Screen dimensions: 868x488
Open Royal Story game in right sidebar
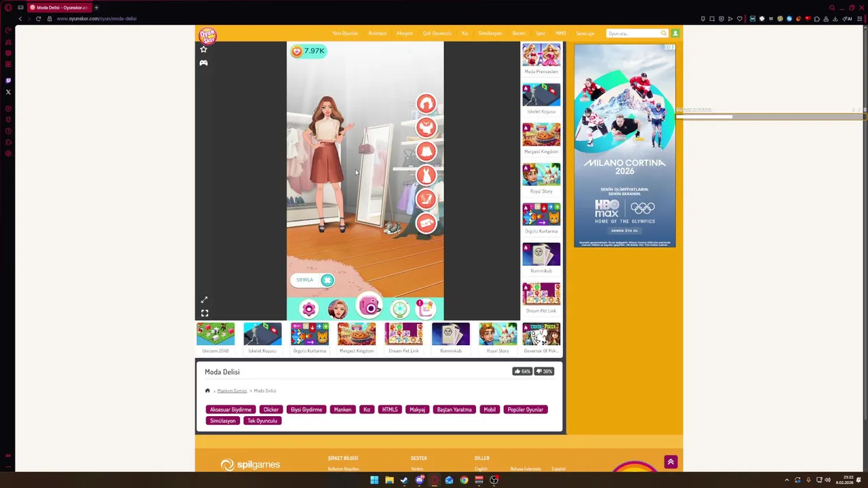541,178
